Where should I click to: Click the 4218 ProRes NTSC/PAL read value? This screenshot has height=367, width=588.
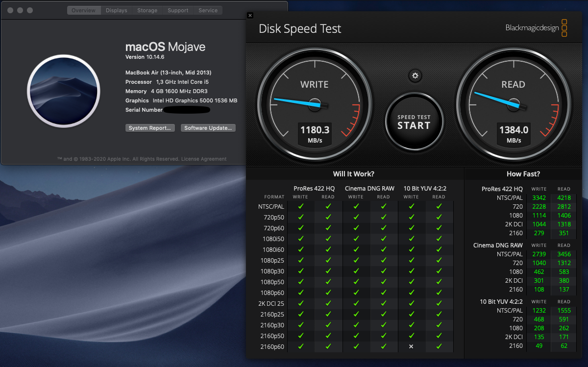click(x=564, y=198)
